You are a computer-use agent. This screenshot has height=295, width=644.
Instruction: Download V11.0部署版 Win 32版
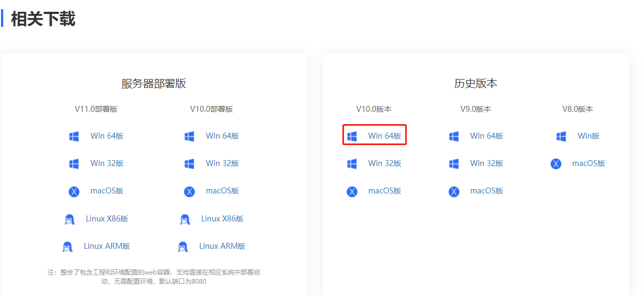(x=107, y=163)
